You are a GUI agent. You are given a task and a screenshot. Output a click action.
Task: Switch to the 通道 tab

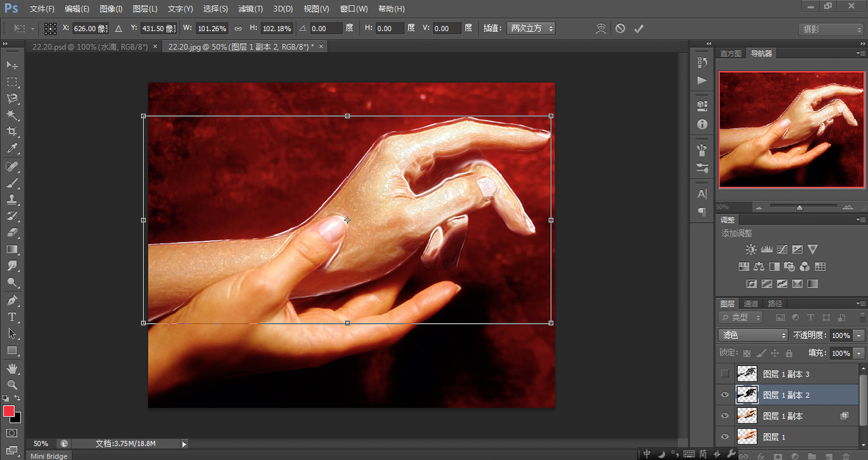coord(751,304)
